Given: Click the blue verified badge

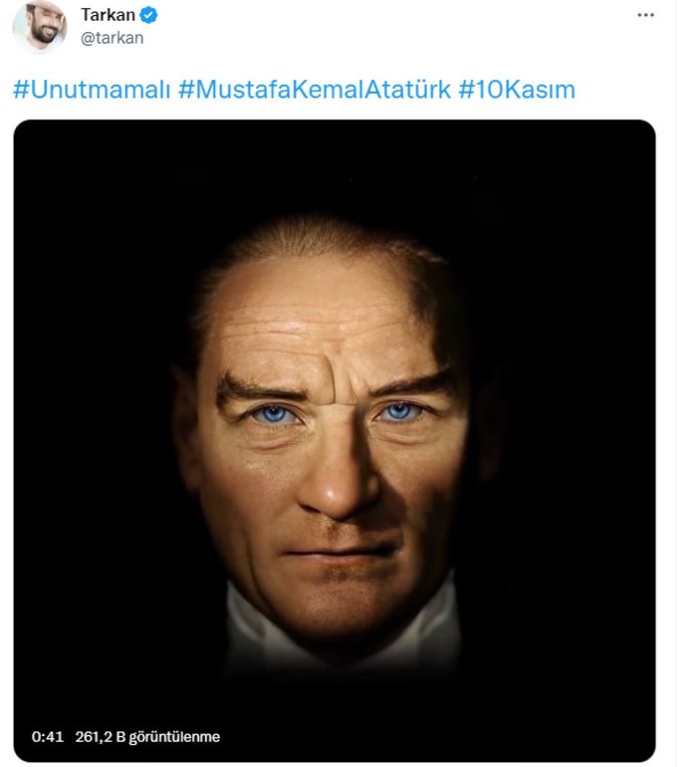Looking at the screenshot, I should coord(148,16).
